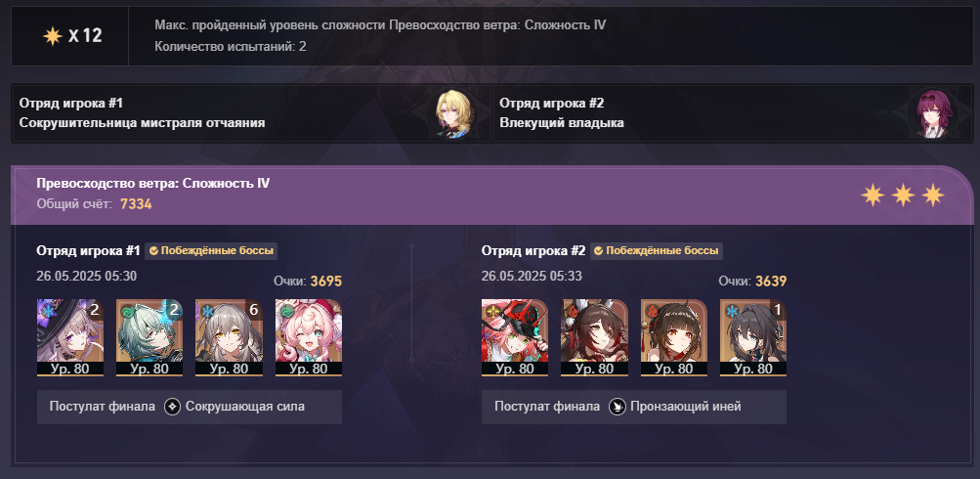
Task: Open the gray-haired character with eidolon 6
Action: click(x=229, y=337)
